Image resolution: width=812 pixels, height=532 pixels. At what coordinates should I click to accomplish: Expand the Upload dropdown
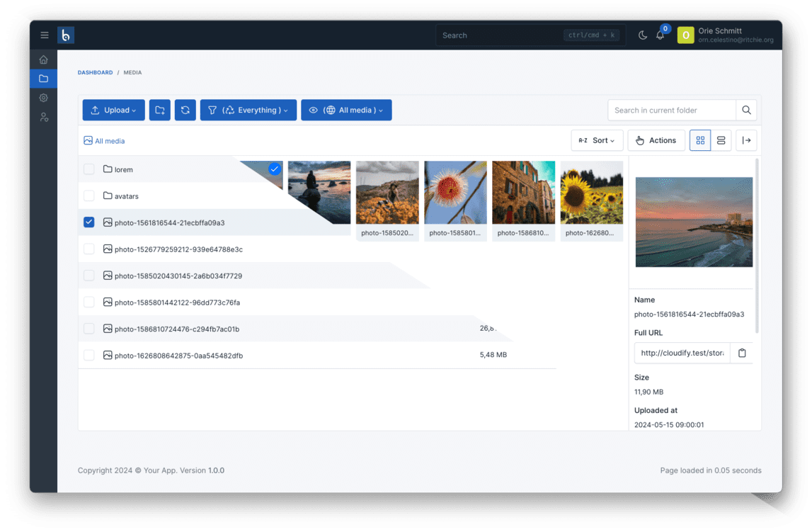click(x=113, y=111)
